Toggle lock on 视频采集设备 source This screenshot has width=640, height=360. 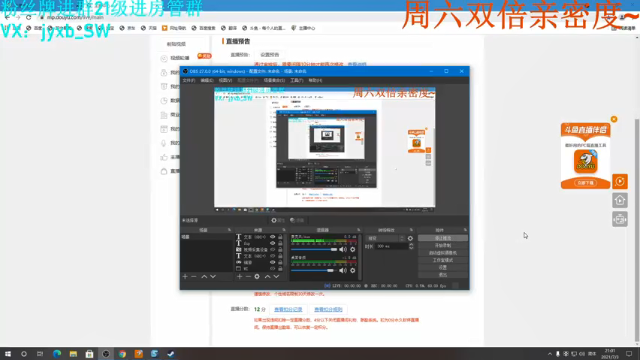coord(280,249)
